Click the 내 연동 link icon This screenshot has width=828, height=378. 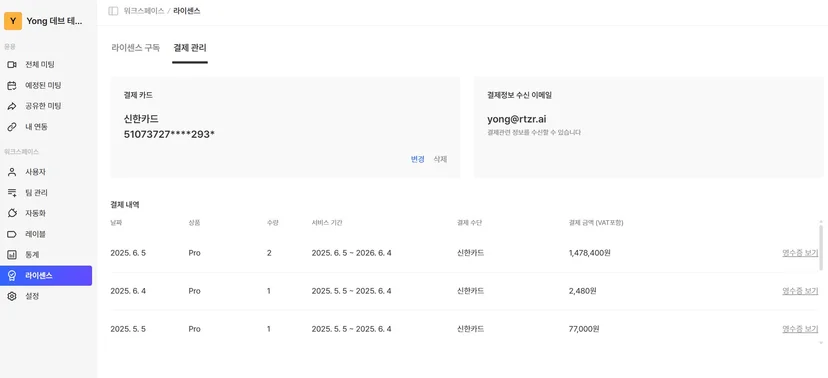tap(12, 127)
